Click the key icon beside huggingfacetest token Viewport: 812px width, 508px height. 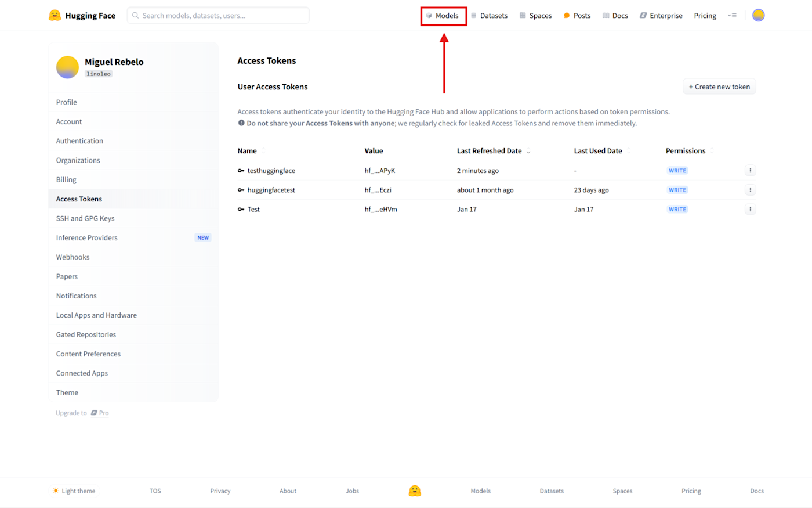coord(241,190)
